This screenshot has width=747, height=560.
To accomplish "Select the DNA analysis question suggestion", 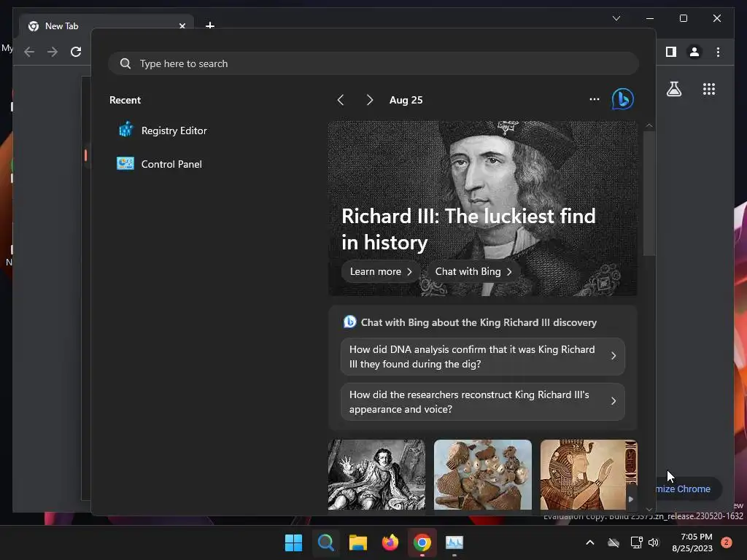I will pyautogui.click(x=483, y=357).
